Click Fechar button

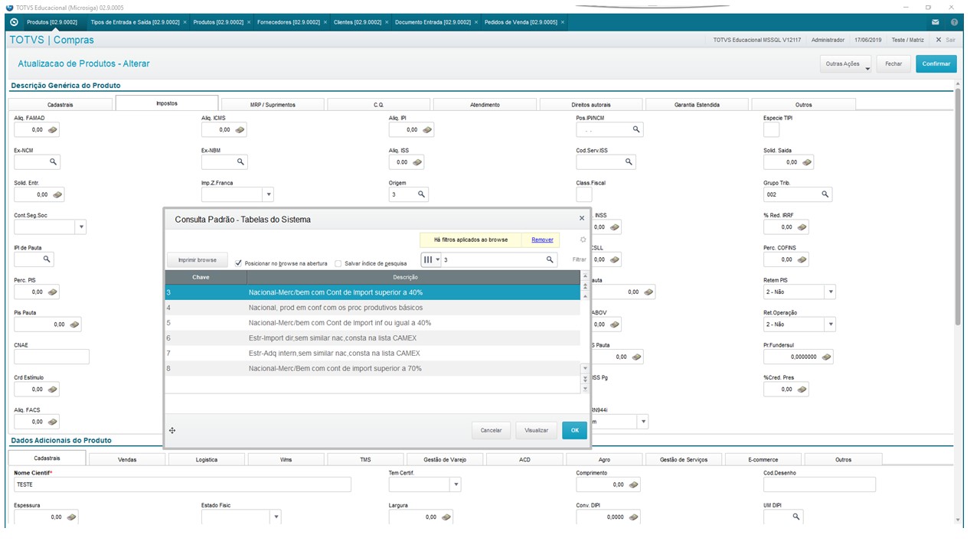tap(893, 64)
